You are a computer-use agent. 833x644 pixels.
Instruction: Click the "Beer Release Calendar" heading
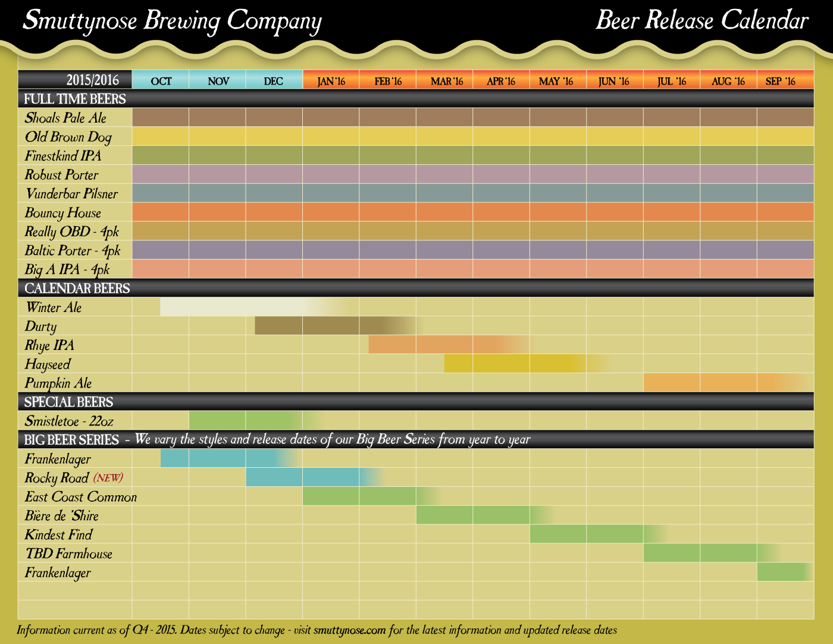coord(702,20)
